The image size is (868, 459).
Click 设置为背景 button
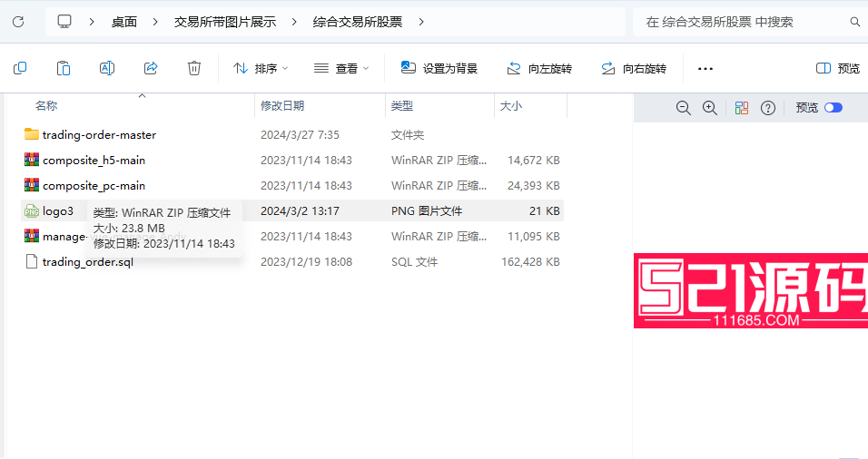[x=439, y=68]
